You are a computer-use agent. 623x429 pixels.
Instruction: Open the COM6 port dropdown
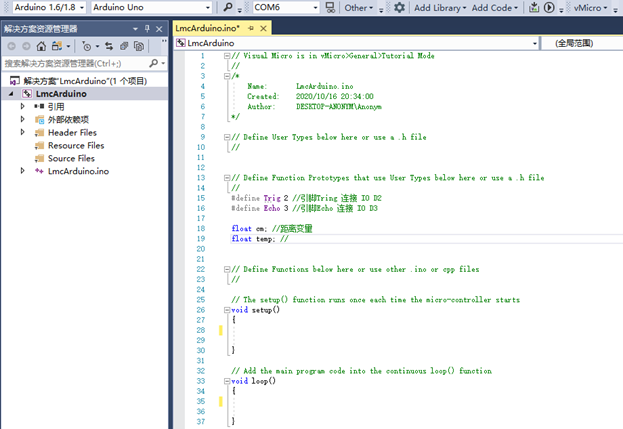click(x=315, y=8)
